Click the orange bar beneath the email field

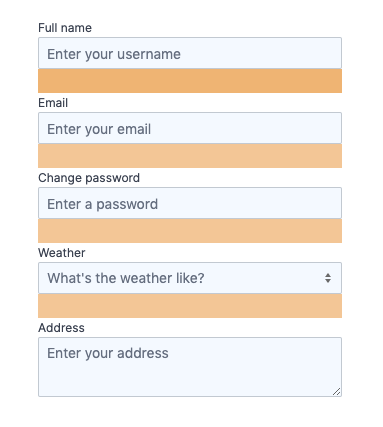(x=190, y=156)
